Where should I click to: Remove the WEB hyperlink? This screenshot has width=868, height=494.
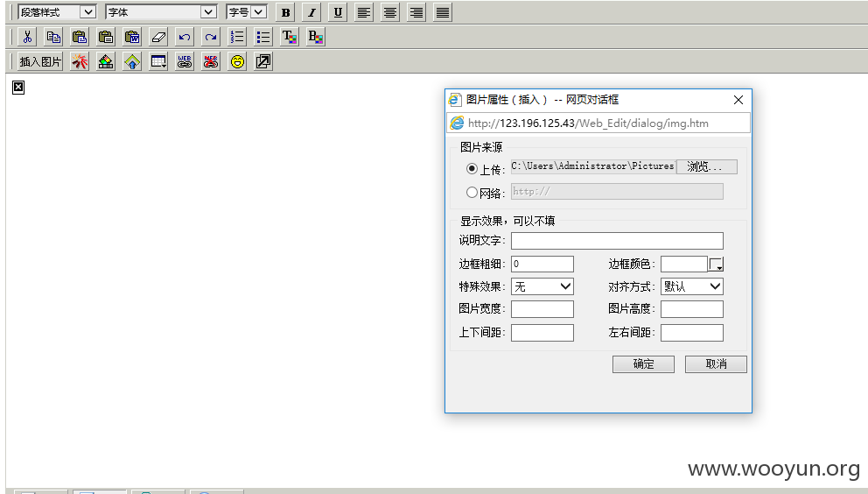pyautogui.click(x=210, y=61)
